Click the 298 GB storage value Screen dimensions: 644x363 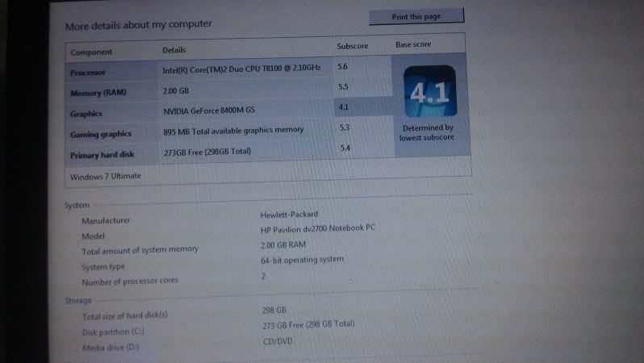(x=274, y=310)
